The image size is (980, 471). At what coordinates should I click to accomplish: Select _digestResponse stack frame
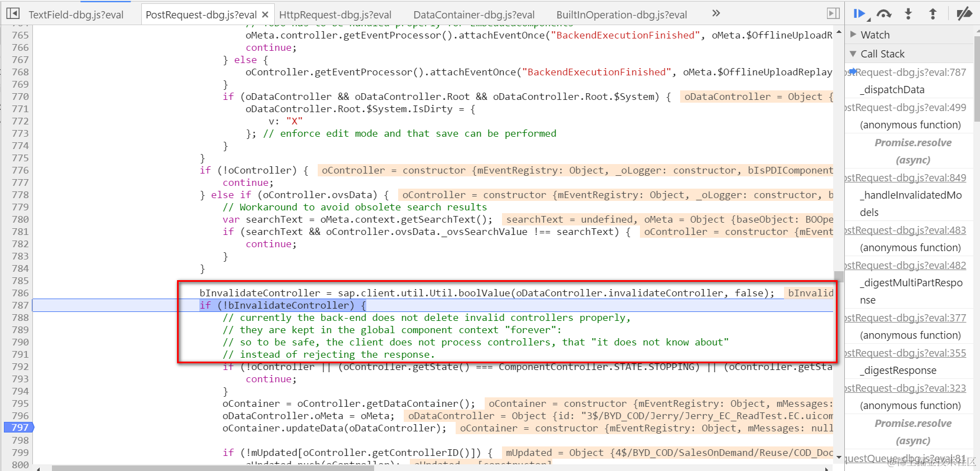[x=898, y=371]
